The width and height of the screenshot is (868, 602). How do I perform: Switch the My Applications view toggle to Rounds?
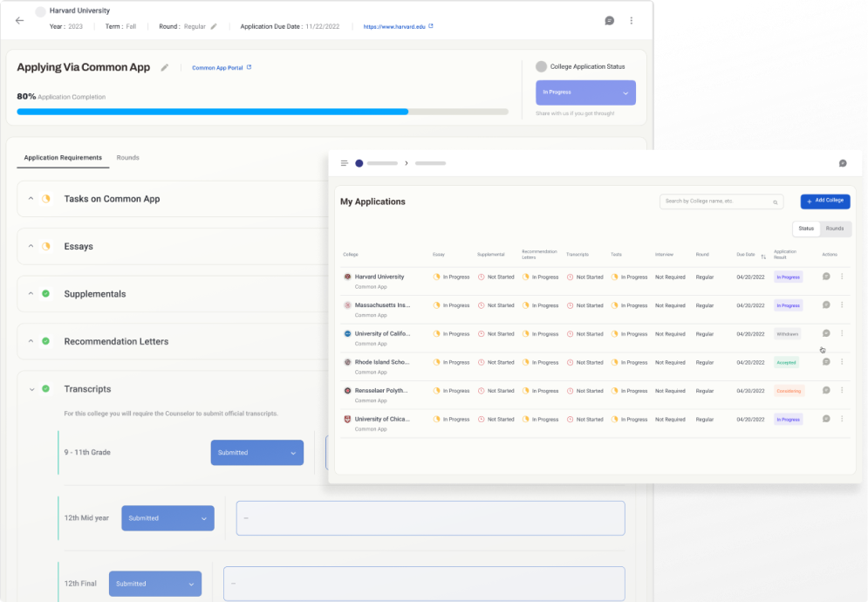[835, 229]
